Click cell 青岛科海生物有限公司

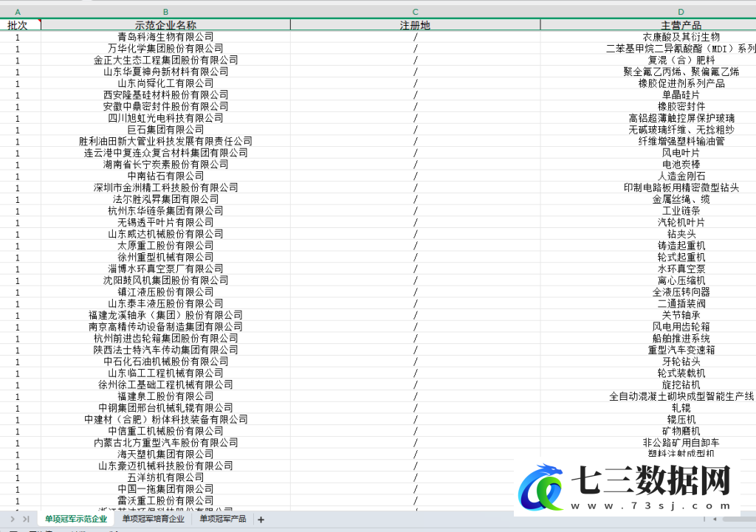pos(165,37)
